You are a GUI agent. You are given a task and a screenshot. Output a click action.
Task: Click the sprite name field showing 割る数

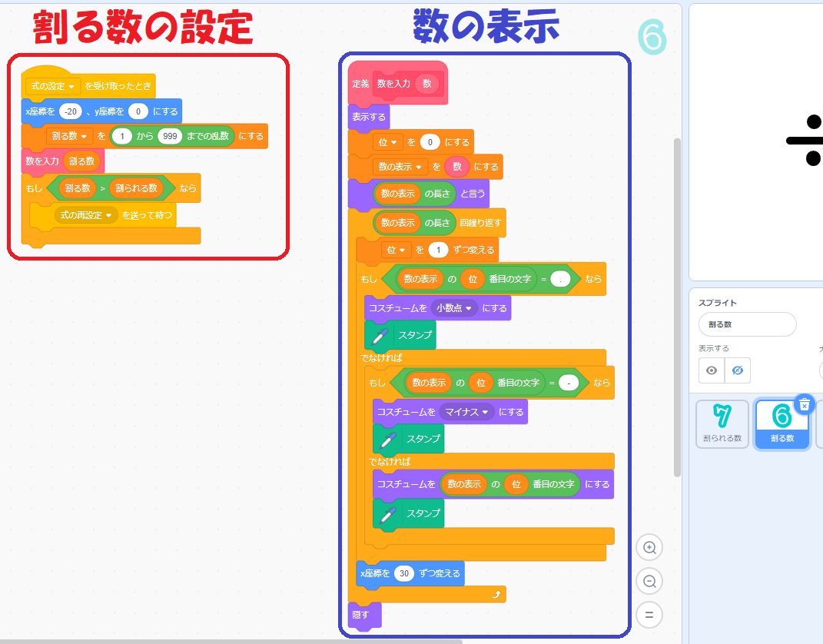(747, 324)
